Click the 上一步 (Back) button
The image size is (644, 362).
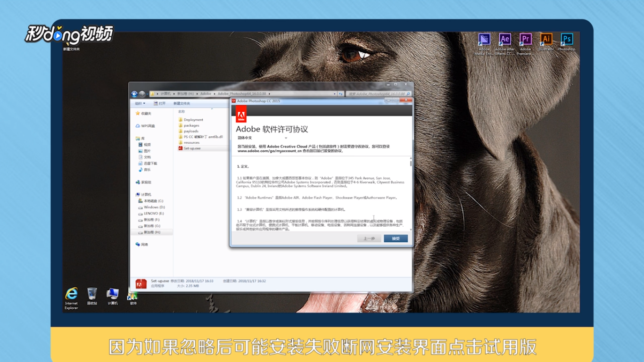pos(369,239)
